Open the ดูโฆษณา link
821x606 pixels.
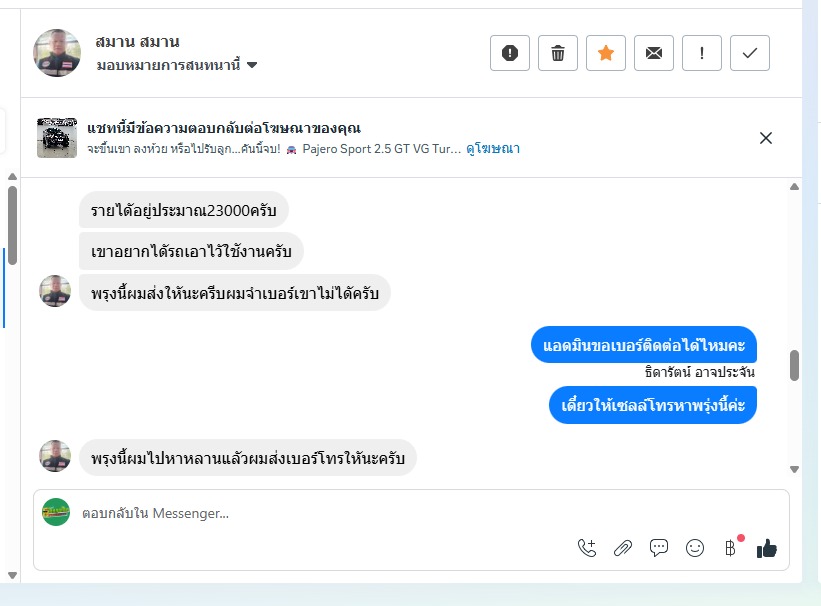pyautogui.click(x=493, y=149)
